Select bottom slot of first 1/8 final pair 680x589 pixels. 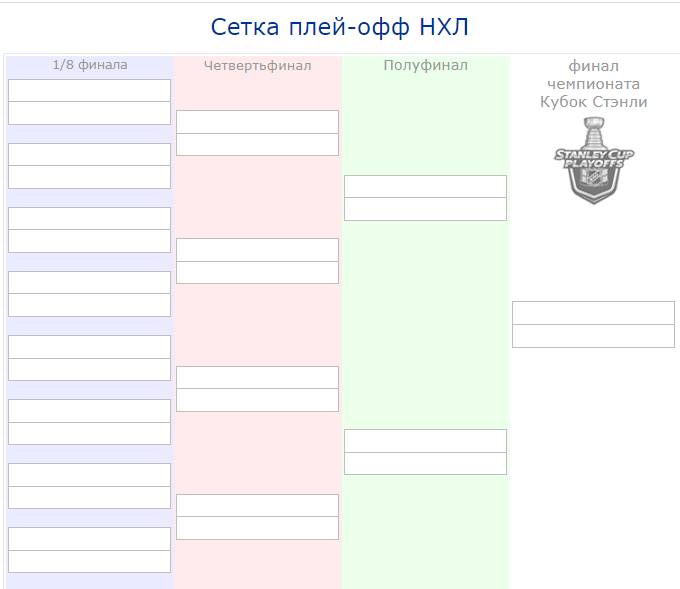(x=90, y=113)
